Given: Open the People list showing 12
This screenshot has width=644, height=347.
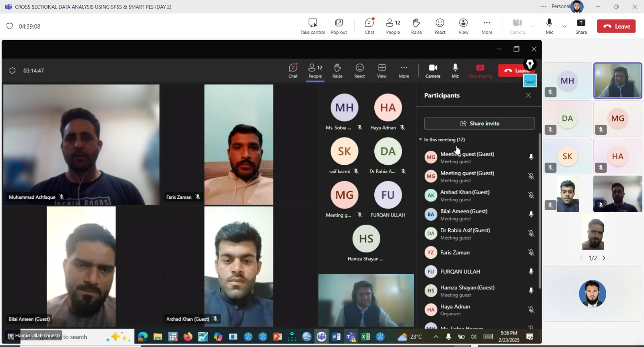Looking at the screenshot, I should [393, 26].
